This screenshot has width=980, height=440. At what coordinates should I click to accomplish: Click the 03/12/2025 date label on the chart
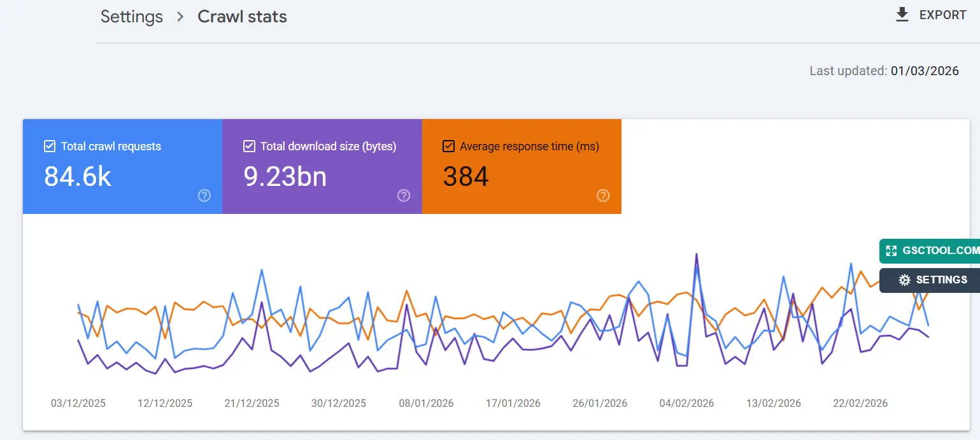pyautogui.click(x=78, y=403)
